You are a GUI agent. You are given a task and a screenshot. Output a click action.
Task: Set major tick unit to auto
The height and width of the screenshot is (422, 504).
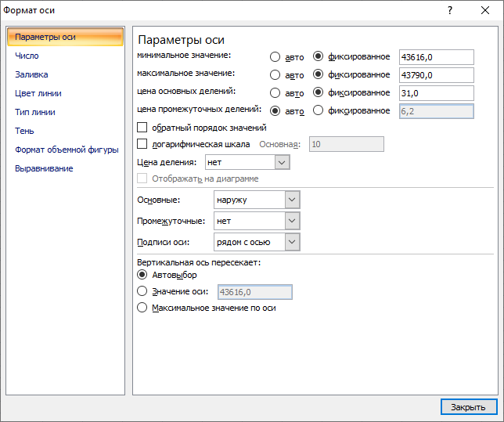pos(275,93)
